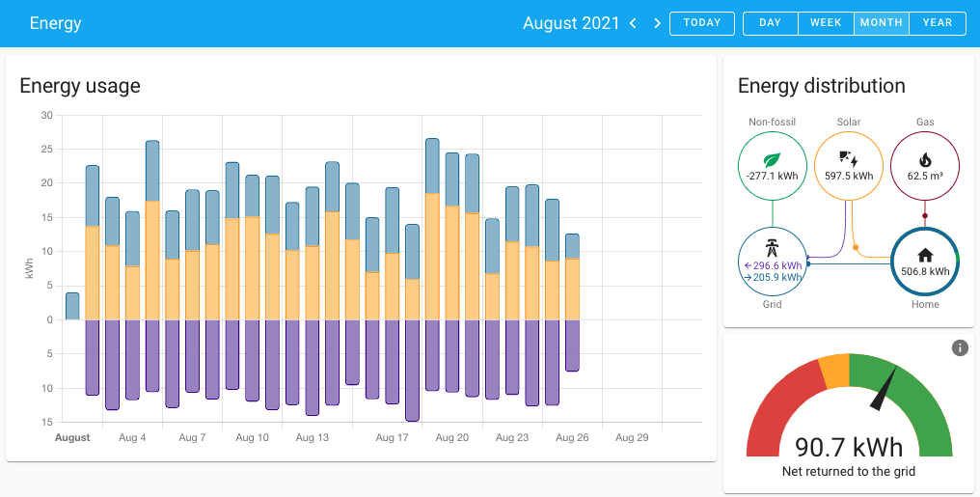The image size is (980, 497).
Task: Click the Home house icon
Action: pyautogui.click(x=924, y=255)
